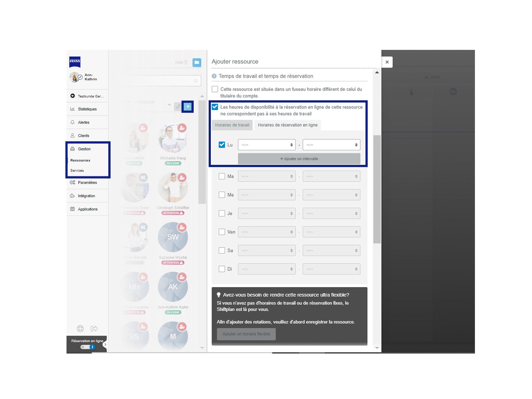532x399 pixels.
Task: Select the Ann-Kathrin Kuhn AK avatar
Action: (x=173, y=287)
